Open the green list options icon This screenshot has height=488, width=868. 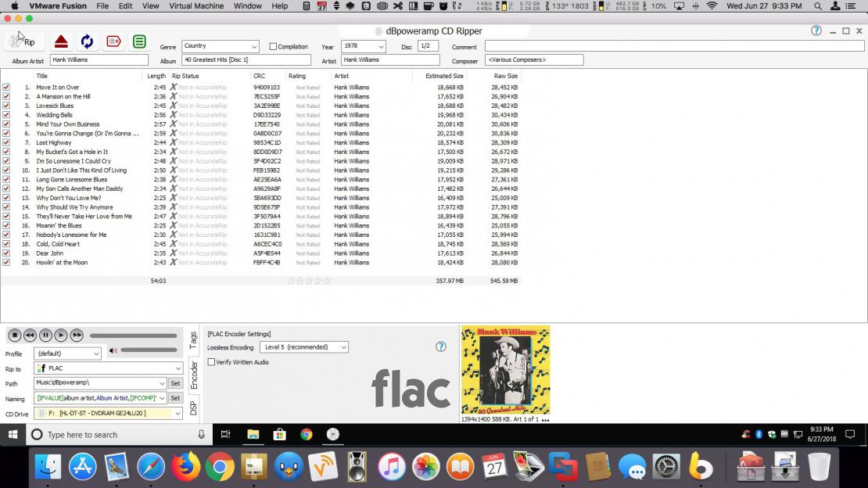point(139,41)
